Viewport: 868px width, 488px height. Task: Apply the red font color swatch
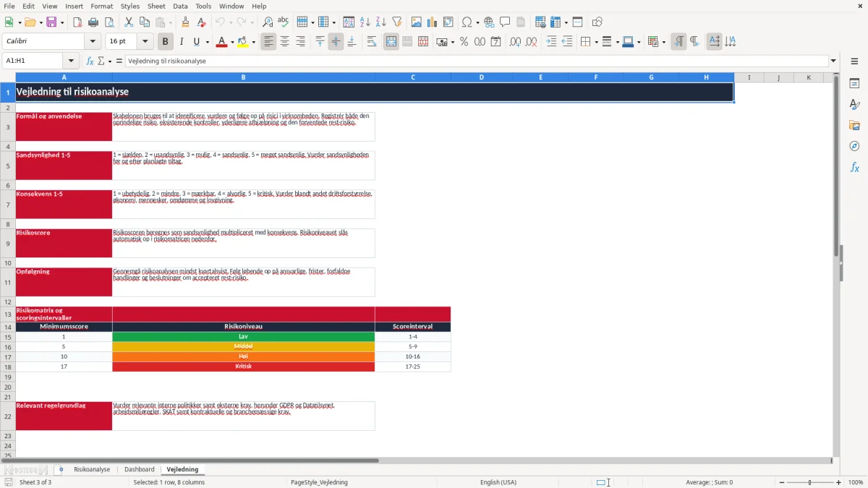pyautogui.click(x=221, y=42)
